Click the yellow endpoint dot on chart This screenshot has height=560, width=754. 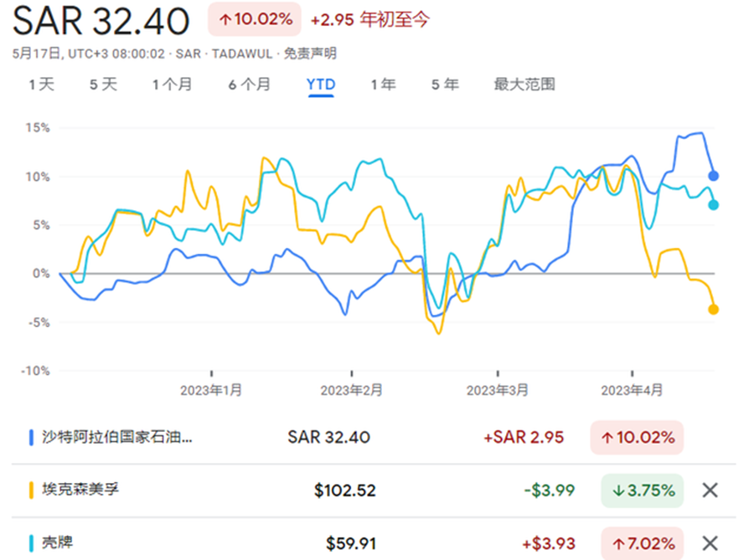tap(714, 310)
